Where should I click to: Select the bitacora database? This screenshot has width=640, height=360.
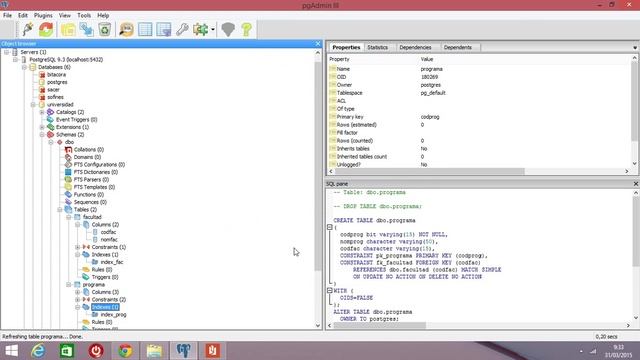click(x=56, y=75)
